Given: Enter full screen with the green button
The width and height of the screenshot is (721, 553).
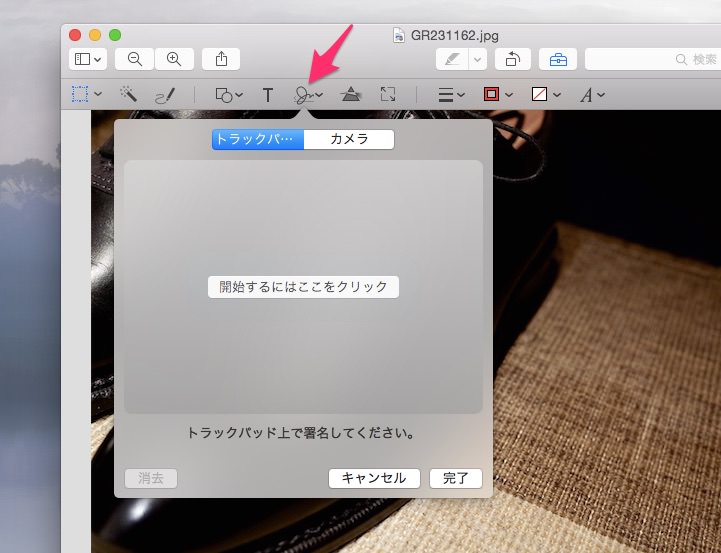Looking at the screenshot, I should click(115, 35).
